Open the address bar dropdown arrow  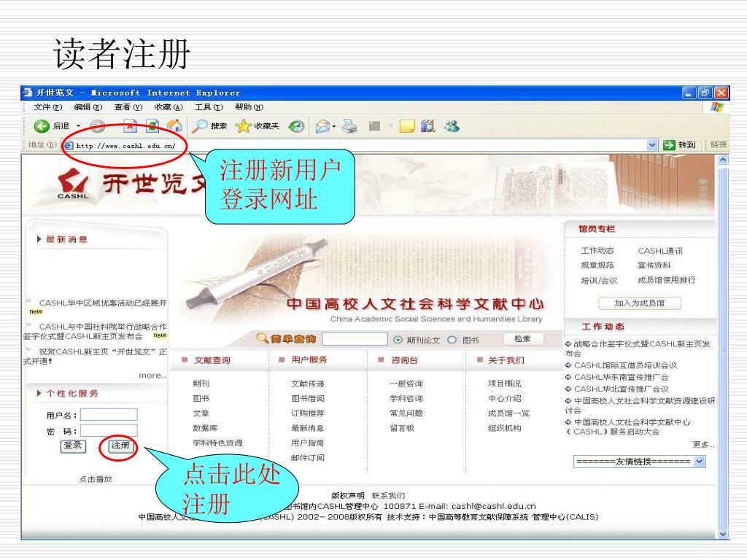652,145
